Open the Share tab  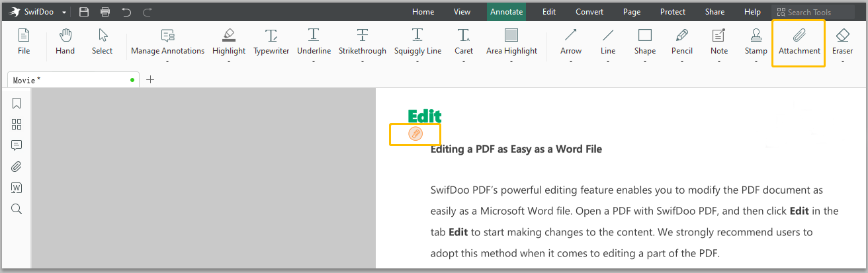tap(715, 12)
